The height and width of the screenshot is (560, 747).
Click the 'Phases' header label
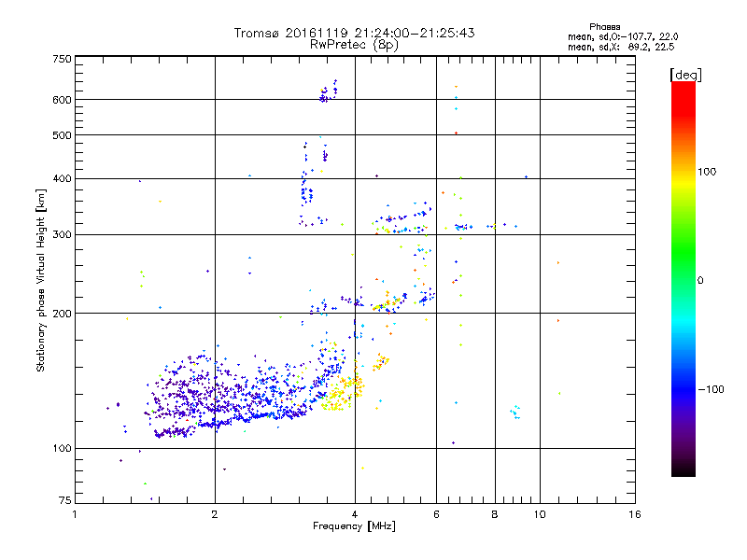click(x=604, y=27)
